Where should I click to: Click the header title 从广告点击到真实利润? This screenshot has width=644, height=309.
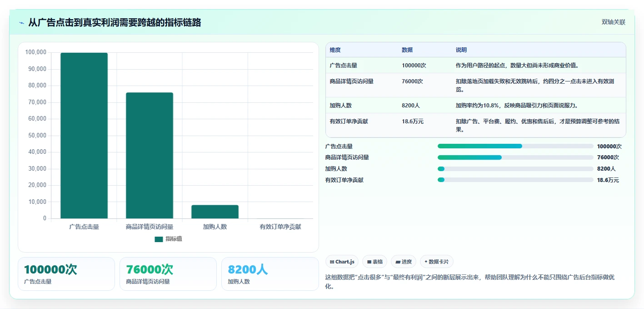click(x=115, y=23)
